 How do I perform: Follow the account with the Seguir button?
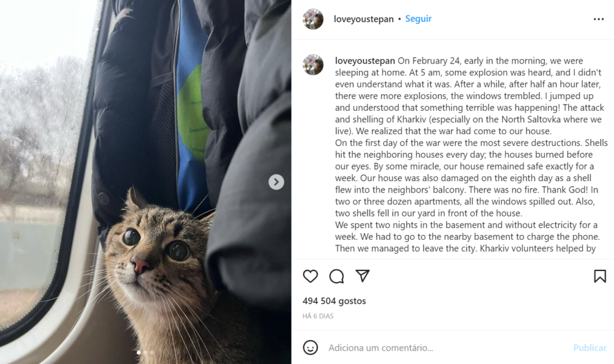point(418,19)
